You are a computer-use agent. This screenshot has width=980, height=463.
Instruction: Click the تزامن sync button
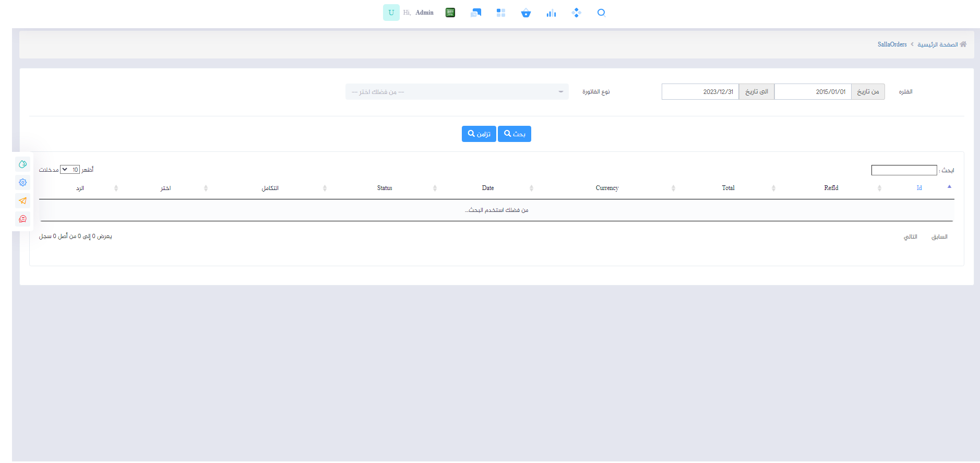(479, 134)
